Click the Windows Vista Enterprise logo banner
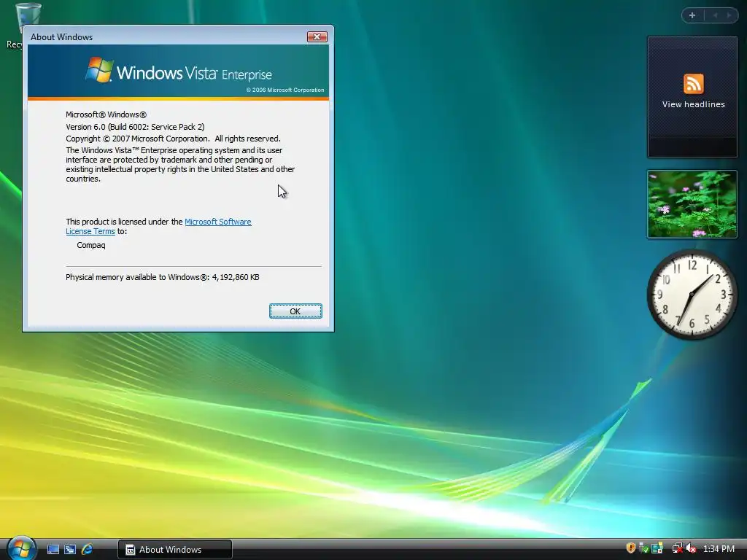This screenshot has height=560, width=747. pos(178,71)
